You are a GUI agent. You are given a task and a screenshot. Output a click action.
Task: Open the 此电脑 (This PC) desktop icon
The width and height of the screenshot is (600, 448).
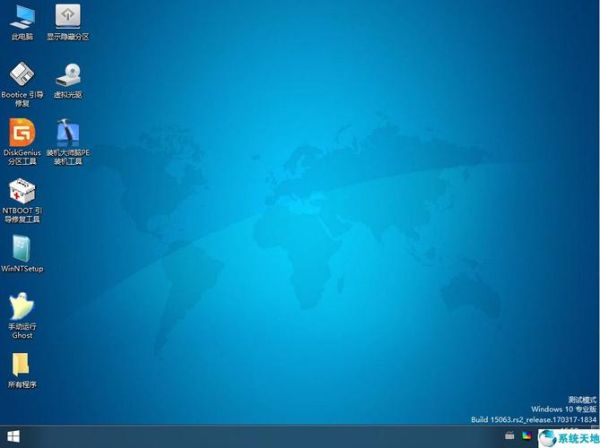click(21, 17)
